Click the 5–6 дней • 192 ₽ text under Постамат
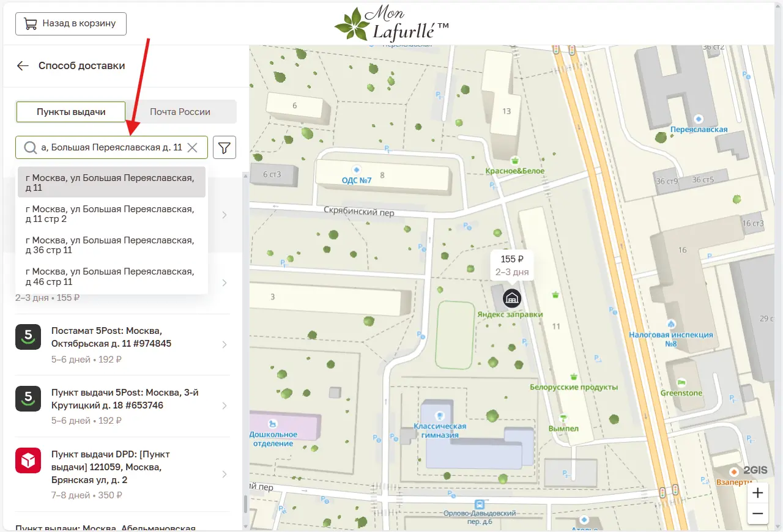The width and height of the screenshot is (783, 532). pos(86,360)
